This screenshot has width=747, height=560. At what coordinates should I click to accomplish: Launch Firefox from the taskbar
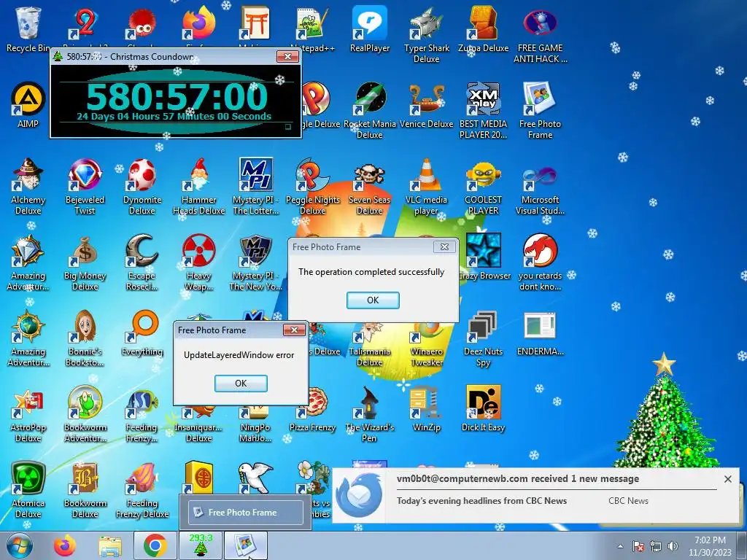(65, 545)
